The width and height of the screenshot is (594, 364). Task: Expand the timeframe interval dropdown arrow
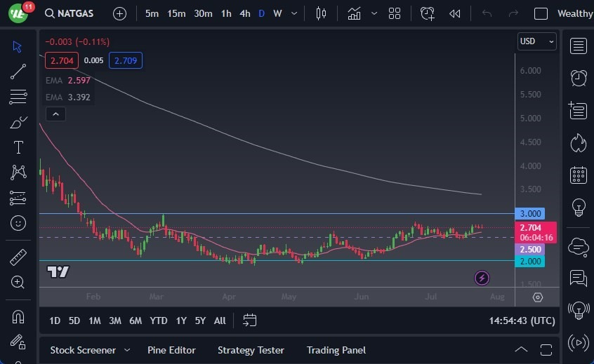293,13
